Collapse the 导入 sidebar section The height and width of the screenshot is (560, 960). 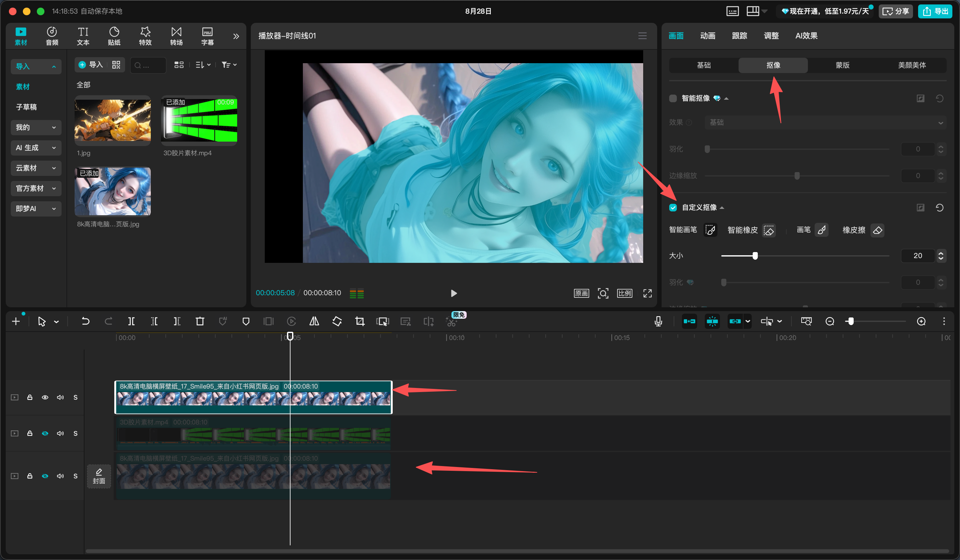pyautogui.click(x=36, y=66)
